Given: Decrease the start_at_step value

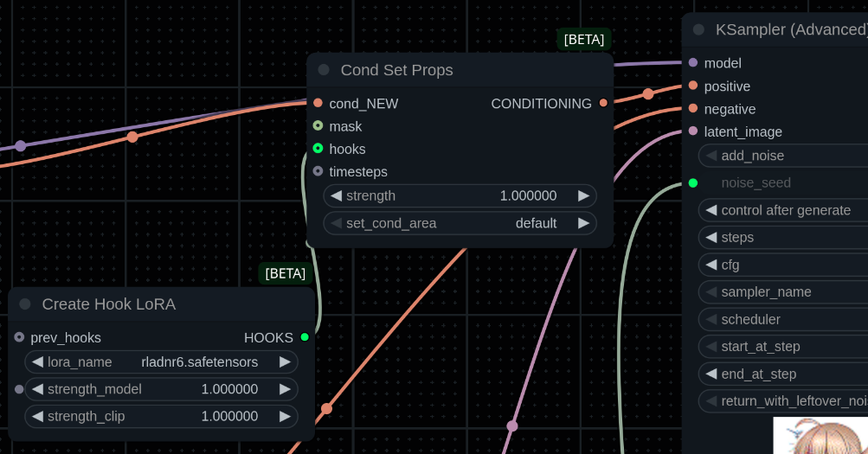Looking at the screenshot, I should click(x=711, y=347).
